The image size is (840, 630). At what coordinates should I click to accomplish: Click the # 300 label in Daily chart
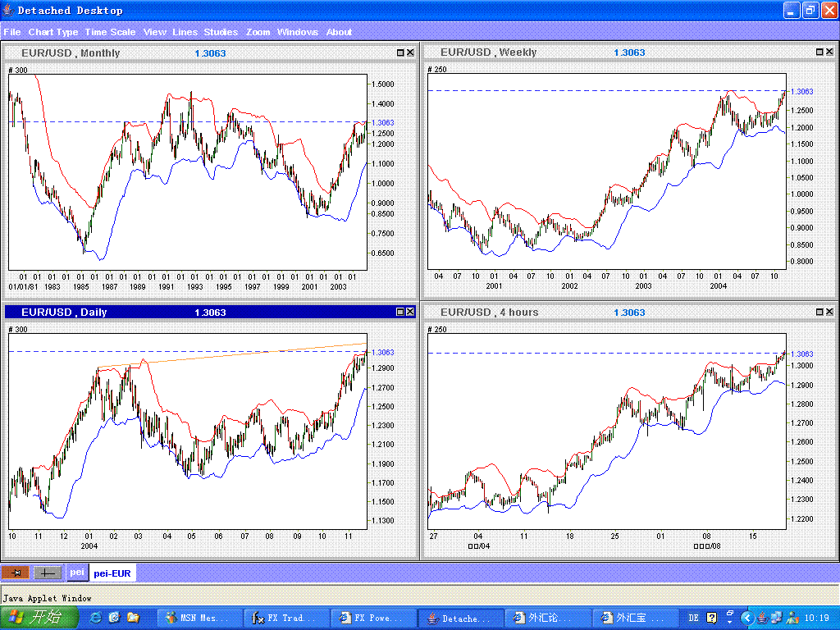18,330
